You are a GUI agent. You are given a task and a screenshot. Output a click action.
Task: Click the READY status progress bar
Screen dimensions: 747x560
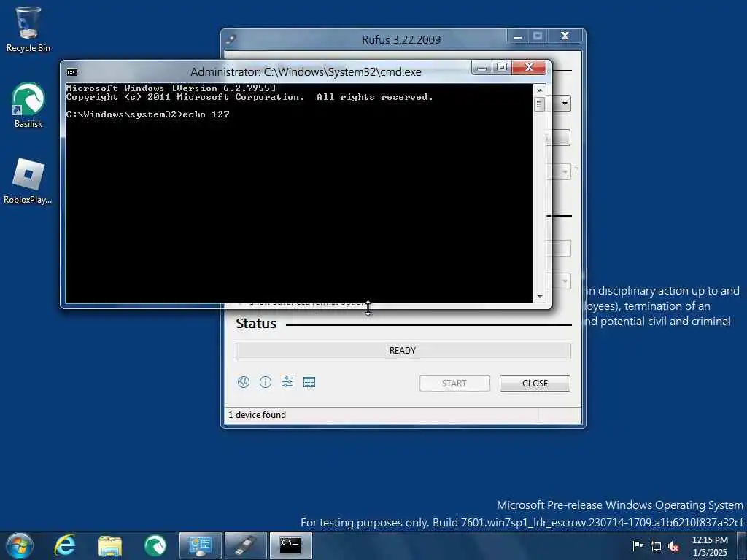tap(403, 351)
